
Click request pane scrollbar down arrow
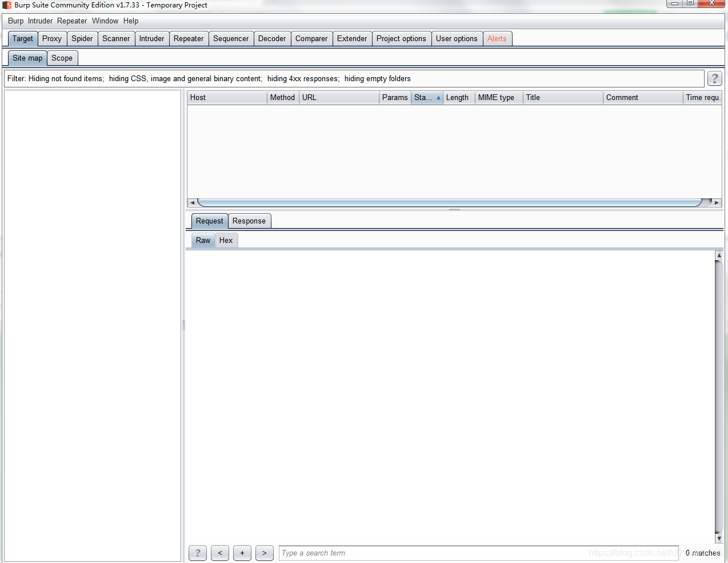tap(719, 538)
